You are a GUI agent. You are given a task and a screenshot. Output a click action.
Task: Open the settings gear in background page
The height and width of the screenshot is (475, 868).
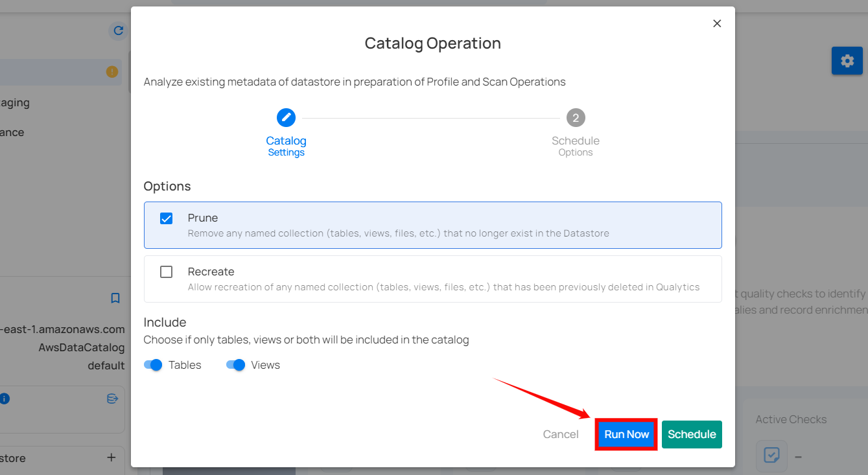847,61
